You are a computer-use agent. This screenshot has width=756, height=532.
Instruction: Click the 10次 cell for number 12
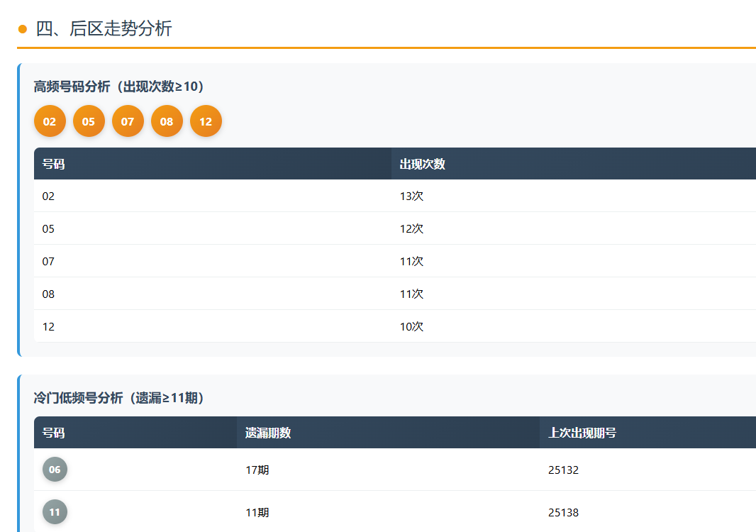tap(411, 327)
